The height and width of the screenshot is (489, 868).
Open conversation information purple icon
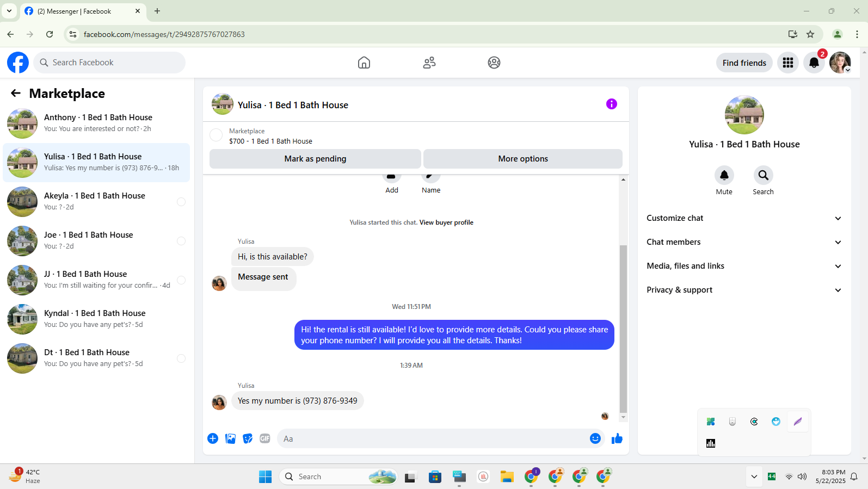coord(612,104)
